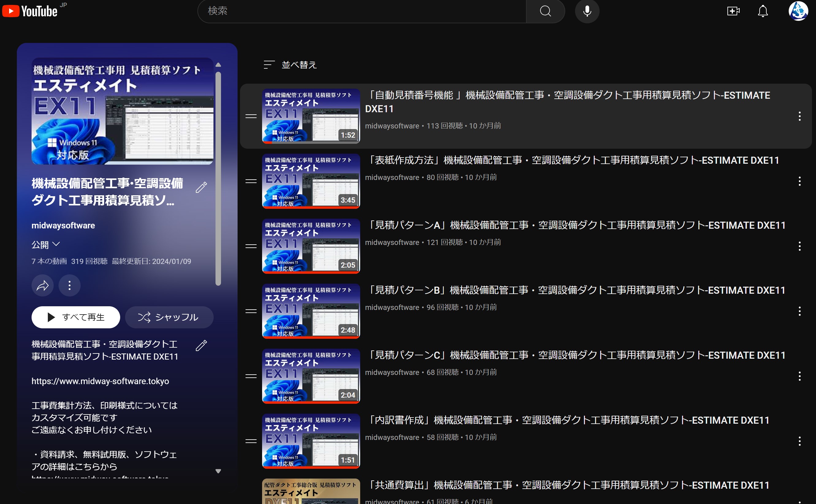Open sort menu 並べ替え
Screen dimensions: 816x504
(290, 65)
